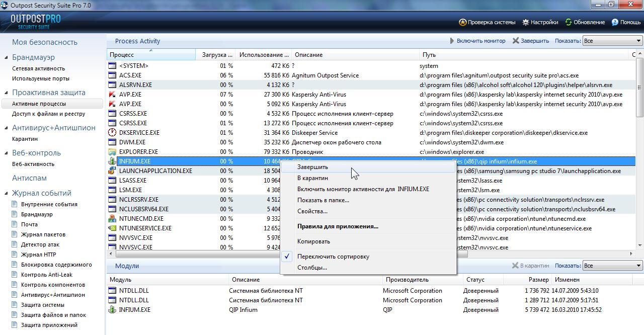Click the INFIUM.EXE process icon in selected row
The height and width of the screenshot is (335, 644).
(112, 161)
